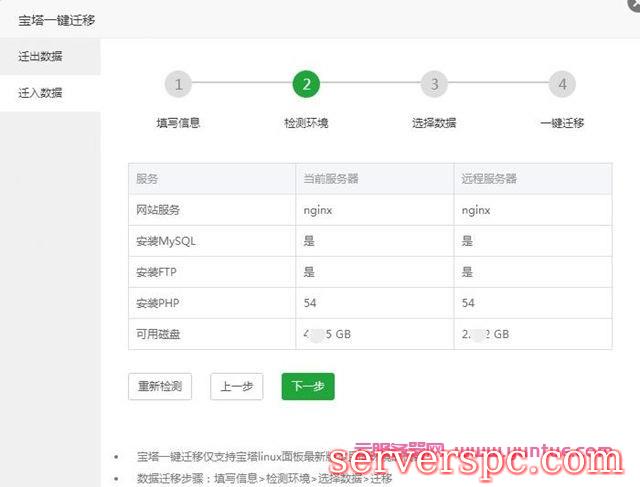Proceed with the green 下一步 button

[x=307, y=387]
